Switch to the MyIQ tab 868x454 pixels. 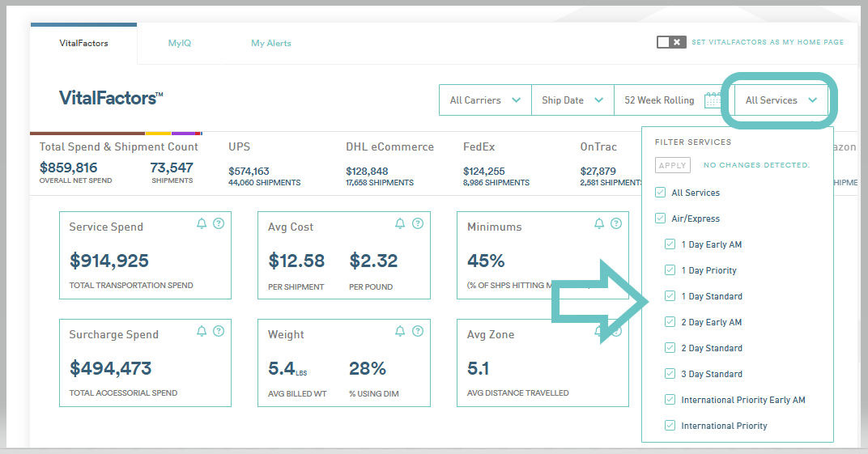pyautogui.click(x=180, y=43)
